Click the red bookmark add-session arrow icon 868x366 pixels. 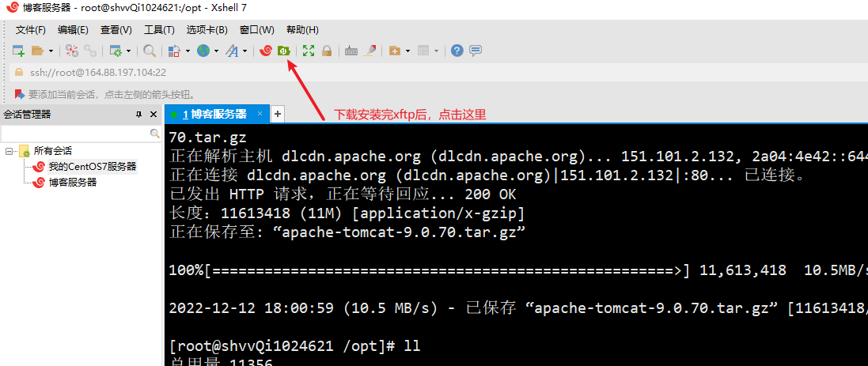tap(19, 94)
